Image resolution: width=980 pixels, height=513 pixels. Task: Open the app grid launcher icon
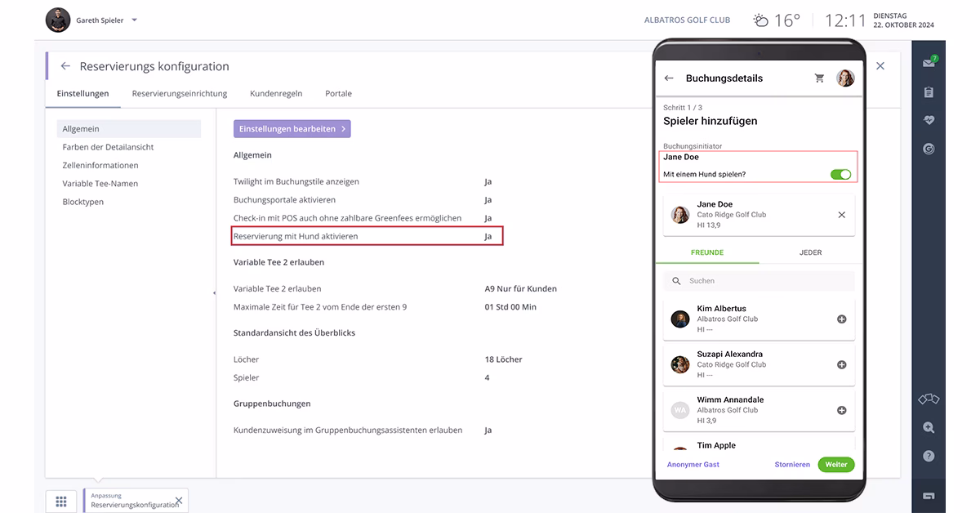[x=61, y=501]
